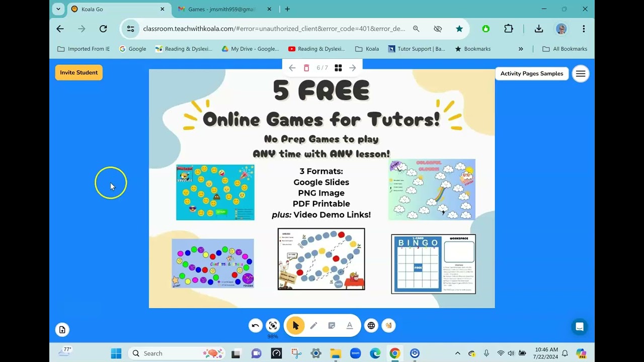This screenshot has height=362, width=644.
Task: Delete page with trash icon
Action: (x=306, y=68)
